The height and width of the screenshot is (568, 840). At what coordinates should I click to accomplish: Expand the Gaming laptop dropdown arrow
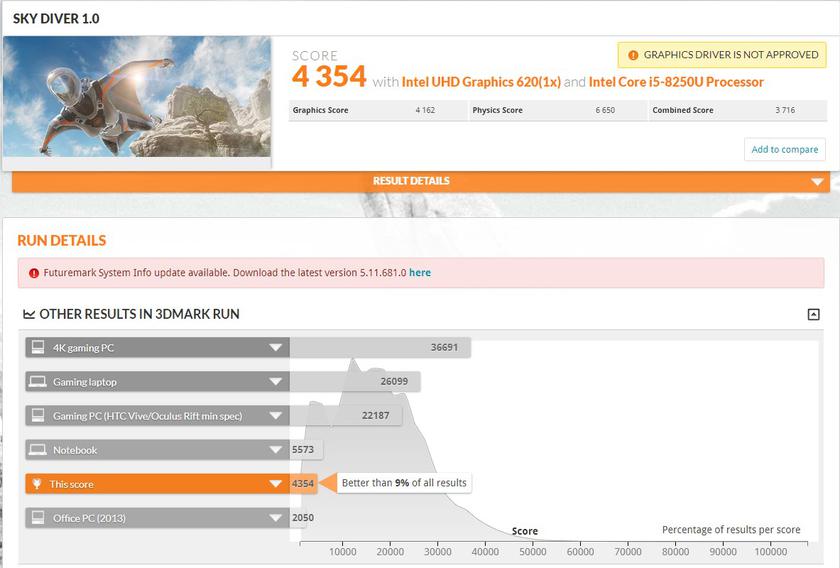[275, 382]
